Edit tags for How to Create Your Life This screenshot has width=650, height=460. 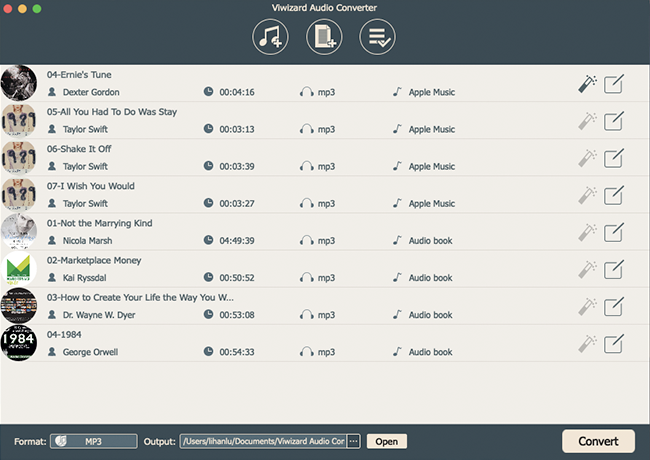pyautogui.click(x=614, y=307)
